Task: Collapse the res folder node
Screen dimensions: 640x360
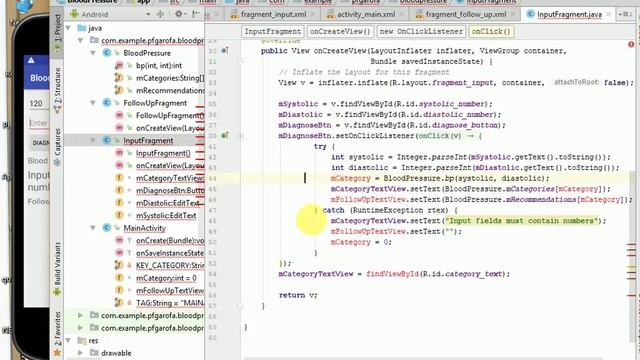Action: [68, 340]
